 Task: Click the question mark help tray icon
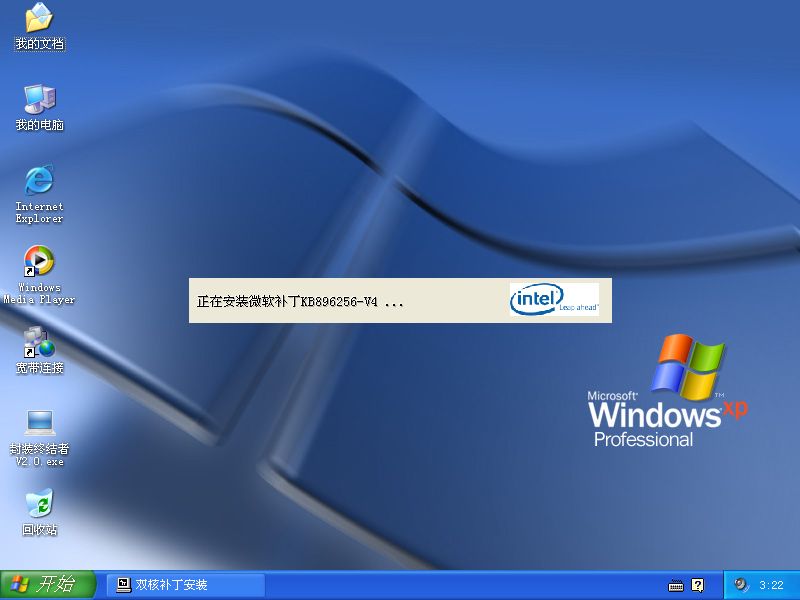tap(697, 585)
